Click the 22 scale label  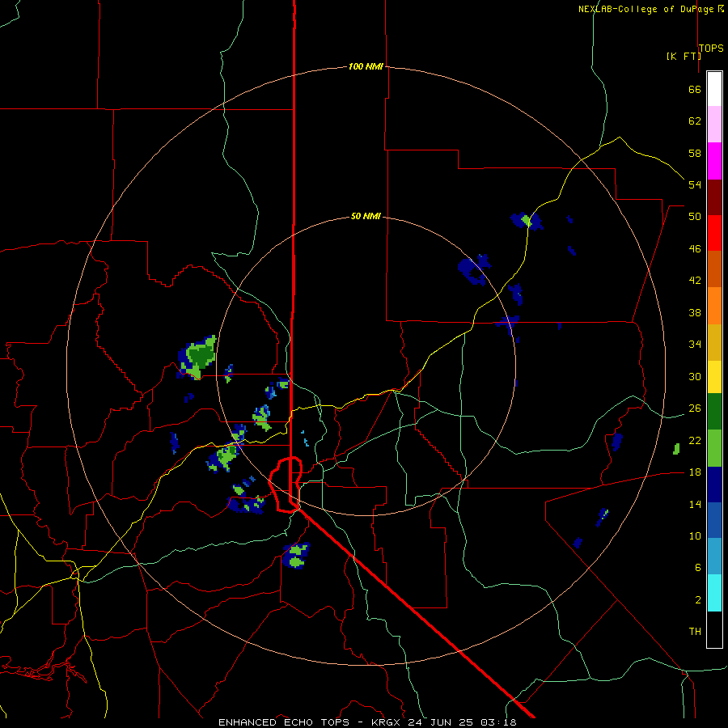click(695, 441)
